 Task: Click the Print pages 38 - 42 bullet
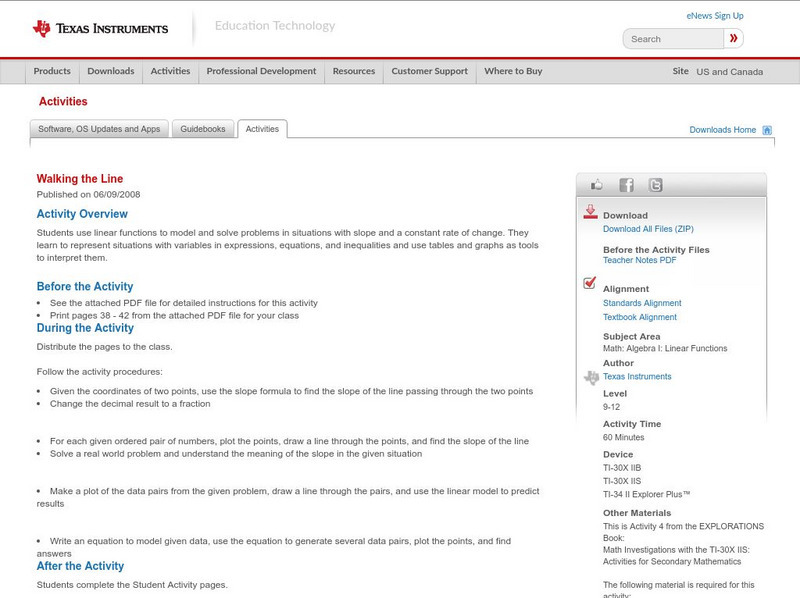(174, 316)
